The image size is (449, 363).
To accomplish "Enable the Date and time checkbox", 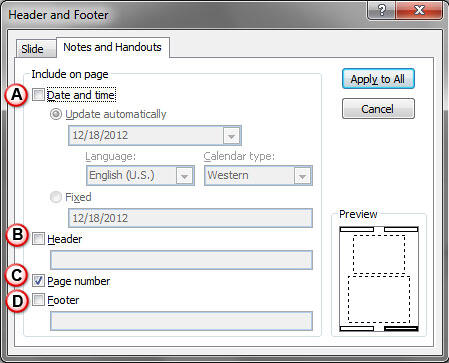I will [38, 95].
